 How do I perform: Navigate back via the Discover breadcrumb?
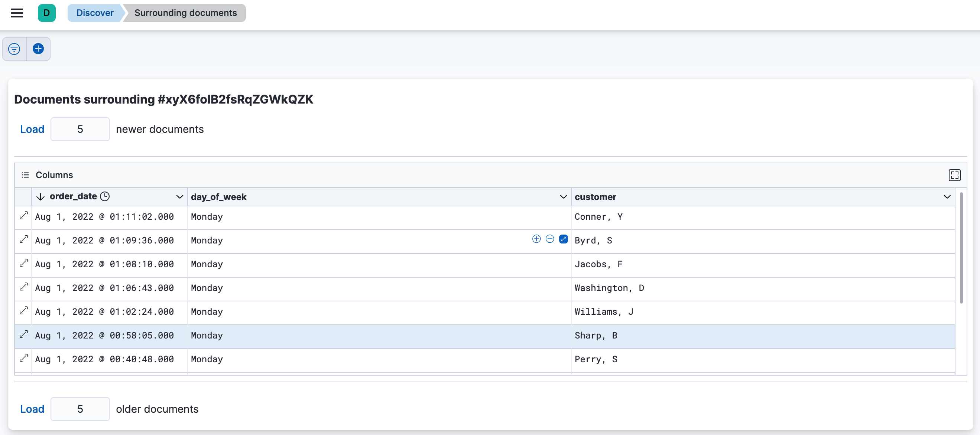[x=95, y=13]
